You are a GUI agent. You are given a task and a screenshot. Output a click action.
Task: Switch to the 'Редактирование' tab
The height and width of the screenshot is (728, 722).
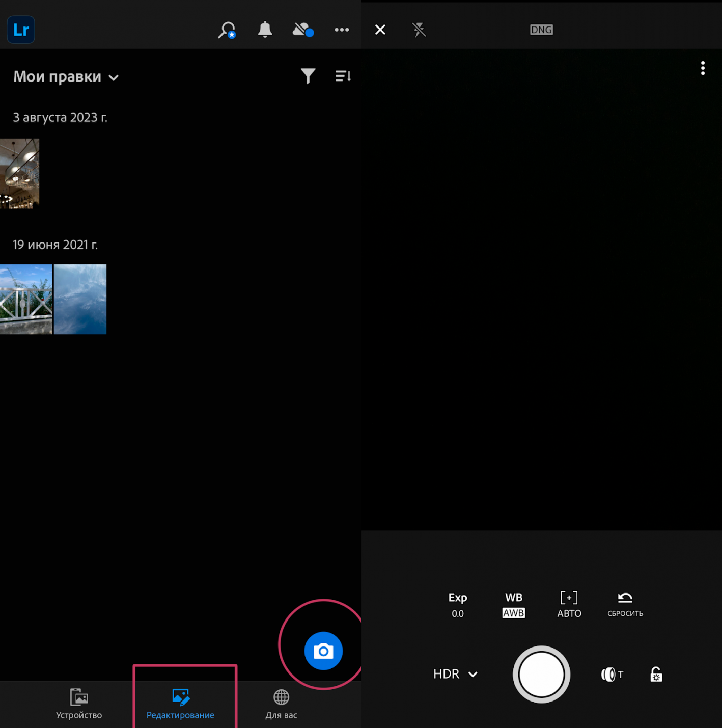180,704
